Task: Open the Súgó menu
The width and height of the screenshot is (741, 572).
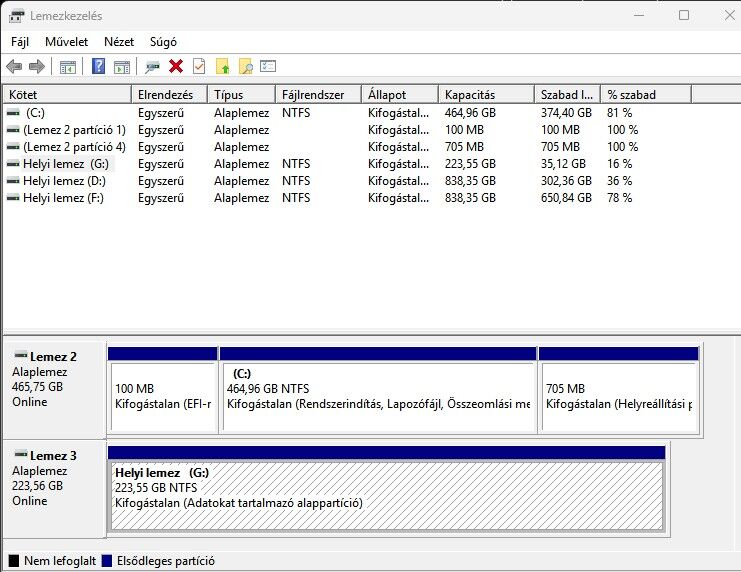Action: [163, 42]
